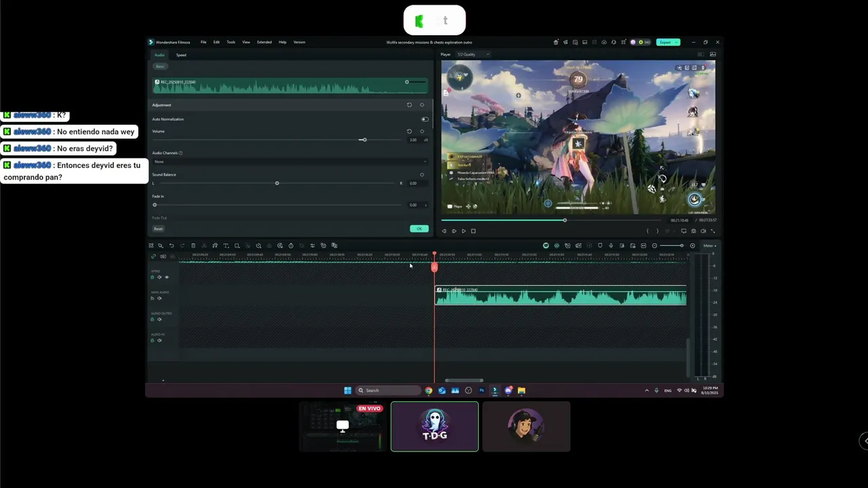Add a marker using the shield marker icon
This screenshot has height=488, width=868.
click(x=600, y=245)
